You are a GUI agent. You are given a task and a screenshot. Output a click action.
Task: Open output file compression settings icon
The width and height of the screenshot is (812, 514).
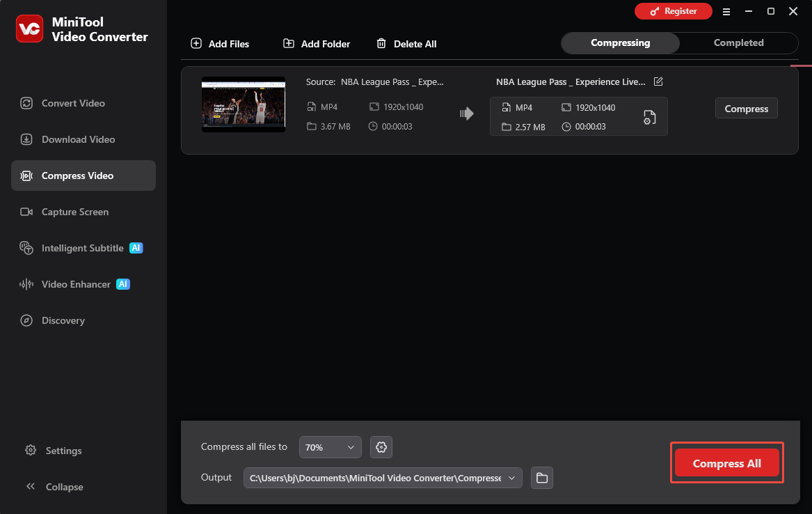coord(649,117)
